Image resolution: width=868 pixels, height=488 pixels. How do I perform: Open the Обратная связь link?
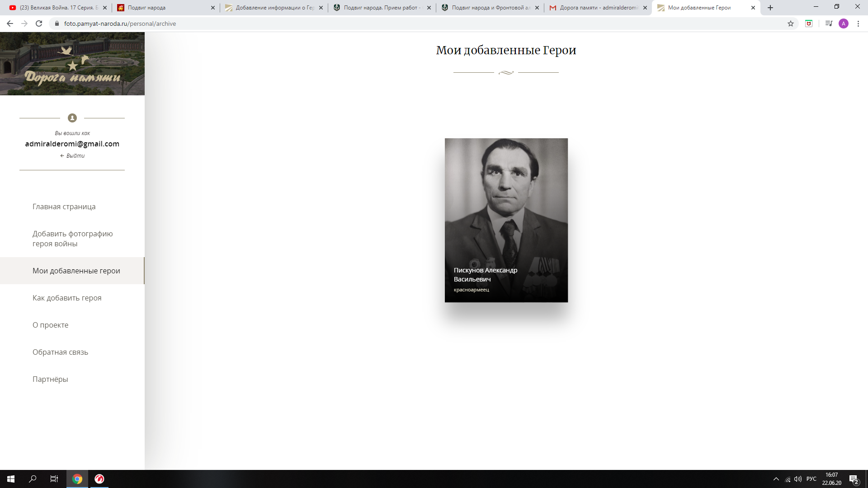(x=60, y=352)
